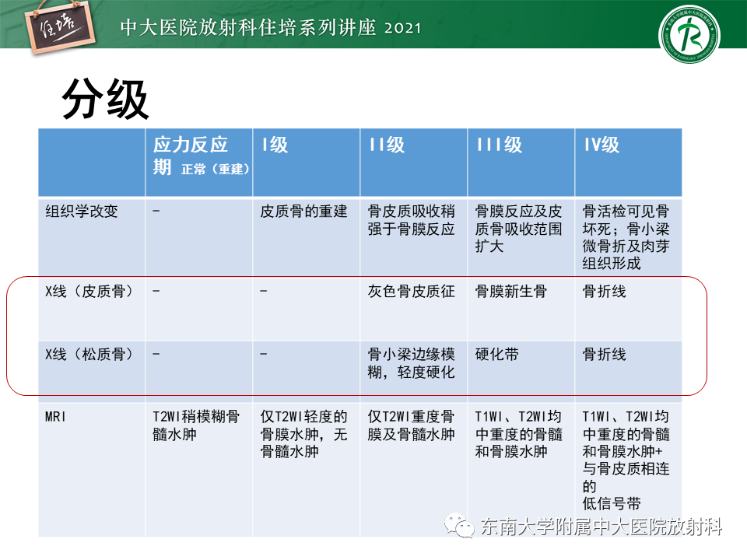Click the green radiology department logo

pos(689,33)
